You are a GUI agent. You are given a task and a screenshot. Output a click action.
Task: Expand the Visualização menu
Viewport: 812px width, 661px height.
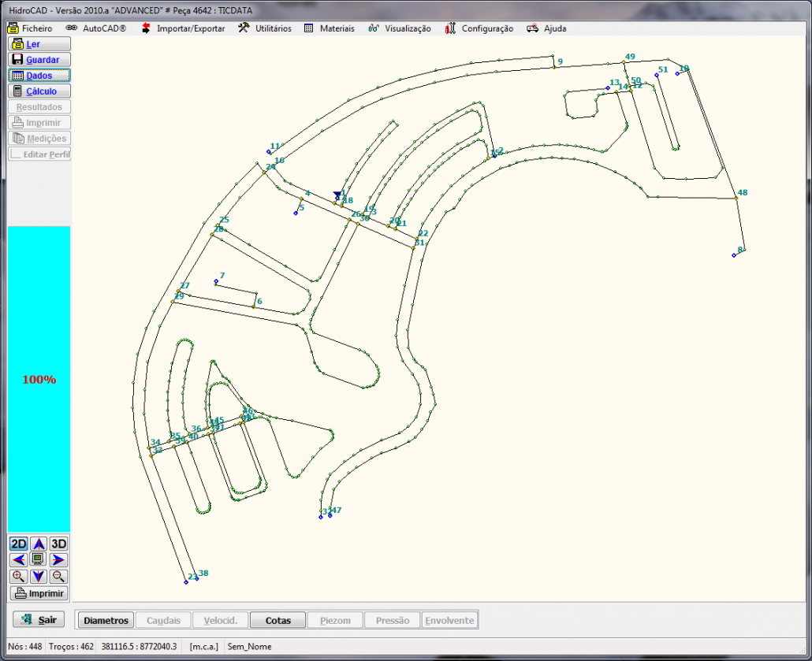pos(400,28)
